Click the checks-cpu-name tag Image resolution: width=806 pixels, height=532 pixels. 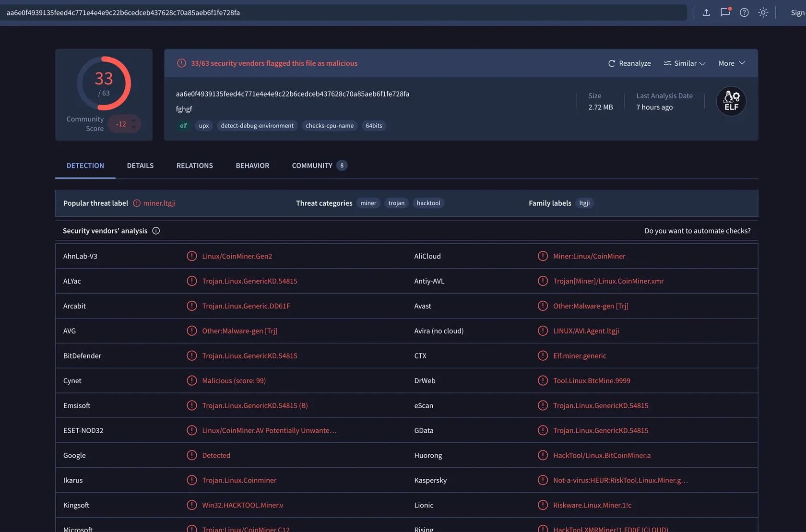(330, 126)
